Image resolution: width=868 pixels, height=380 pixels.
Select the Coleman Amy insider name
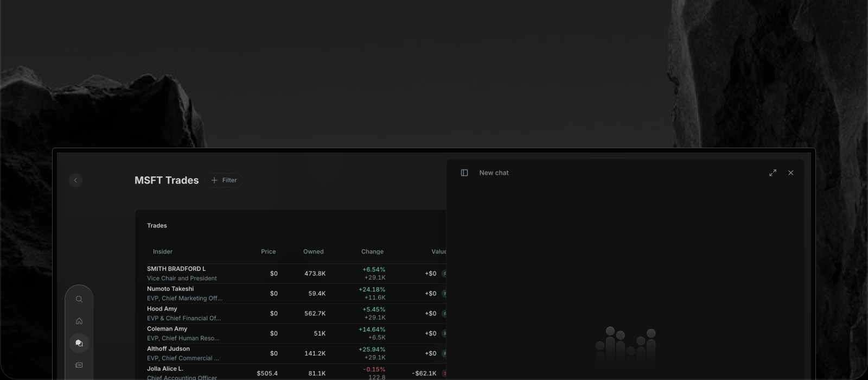pos(167,329)
